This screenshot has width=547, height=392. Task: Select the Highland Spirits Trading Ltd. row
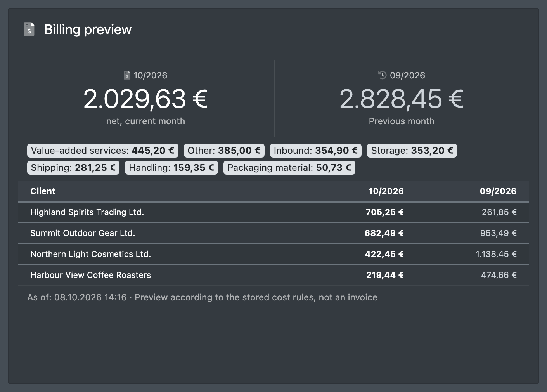pyautogui.click(x=273, y=212)
